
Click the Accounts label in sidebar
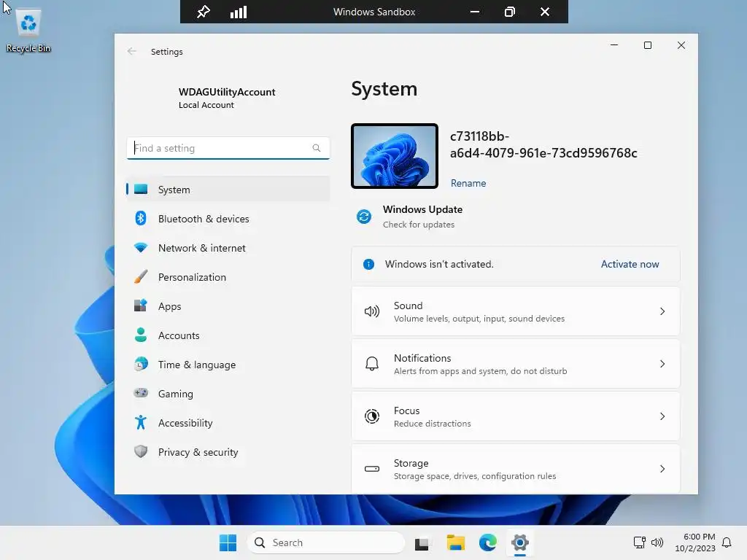tap(179, 335)
